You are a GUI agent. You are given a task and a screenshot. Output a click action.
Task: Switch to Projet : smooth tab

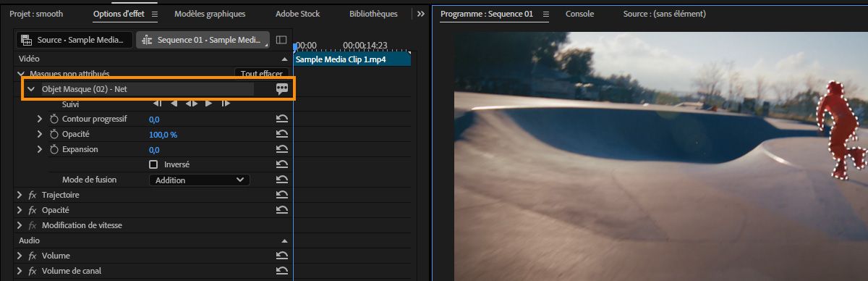click(36, 14)
